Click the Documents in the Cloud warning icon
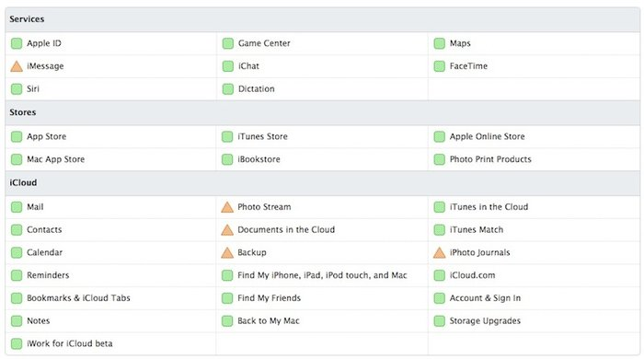Viewport: 644px width, 359px height. (x=227, y=230)
